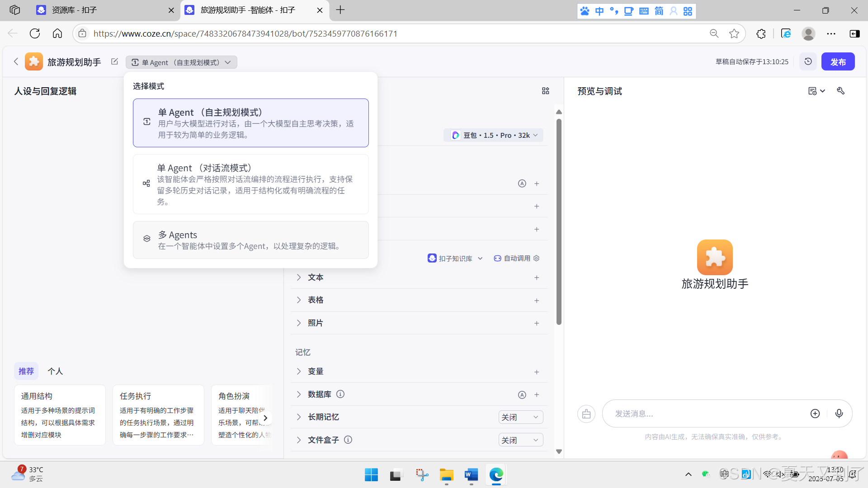Open version history clock icon
The image size is (868, 488).
pos(808,61)
